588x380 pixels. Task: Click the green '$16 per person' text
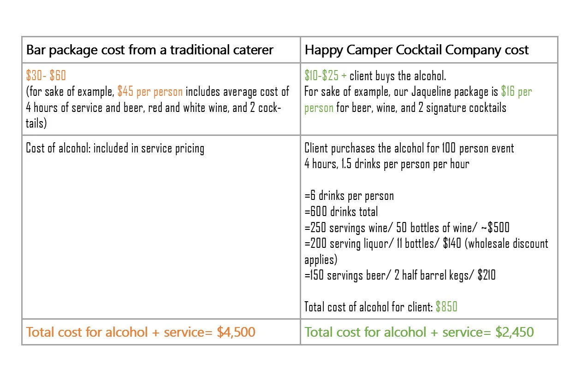coord(418,99)
